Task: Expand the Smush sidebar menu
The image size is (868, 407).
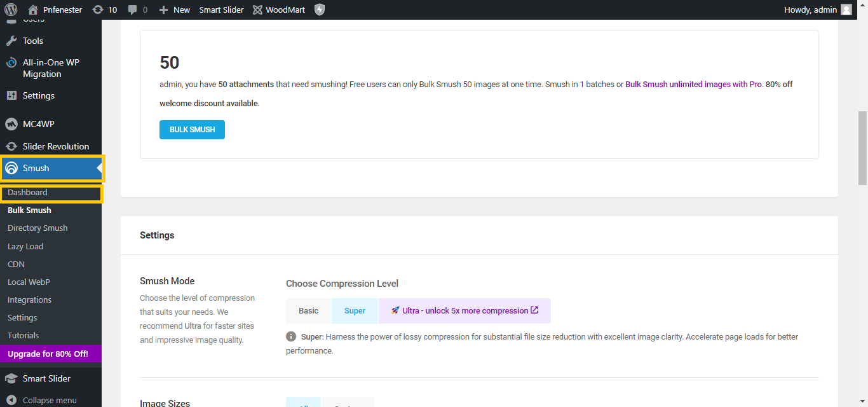Action: point(36,169)
